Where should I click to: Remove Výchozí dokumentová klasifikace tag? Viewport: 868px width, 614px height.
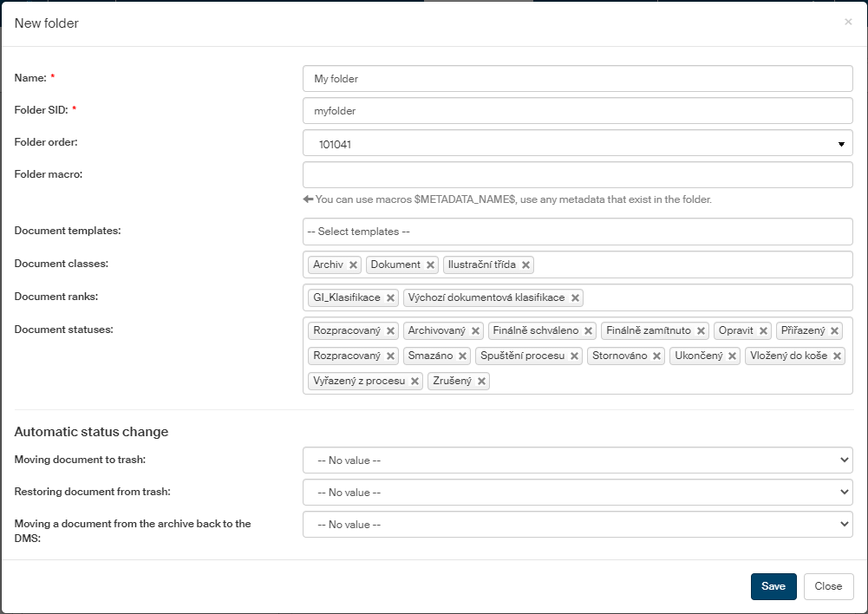pyautogui.click(x=574, y=298)
